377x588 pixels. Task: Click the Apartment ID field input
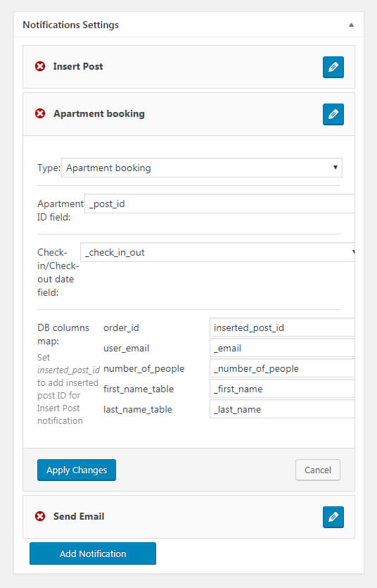click(x=219, y=204)
